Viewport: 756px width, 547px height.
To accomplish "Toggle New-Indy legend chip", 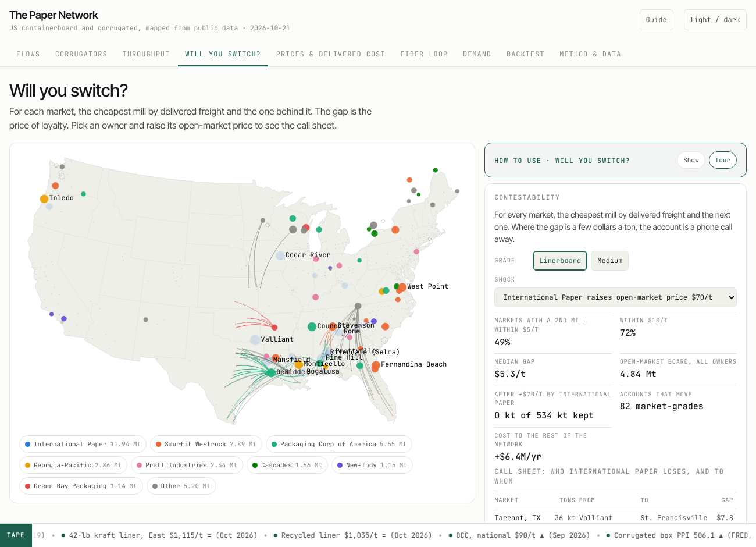I will tap(372, 465).
